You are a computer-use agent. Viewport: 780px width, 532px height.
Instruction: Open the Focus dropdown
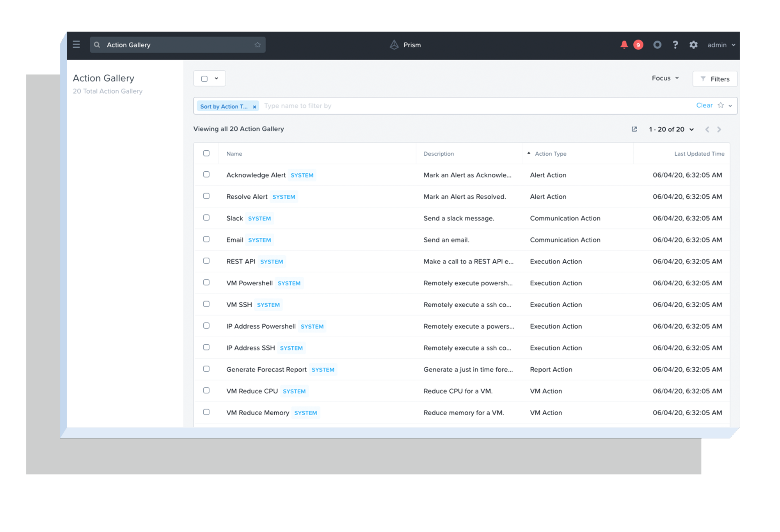(x=665, y=78)
